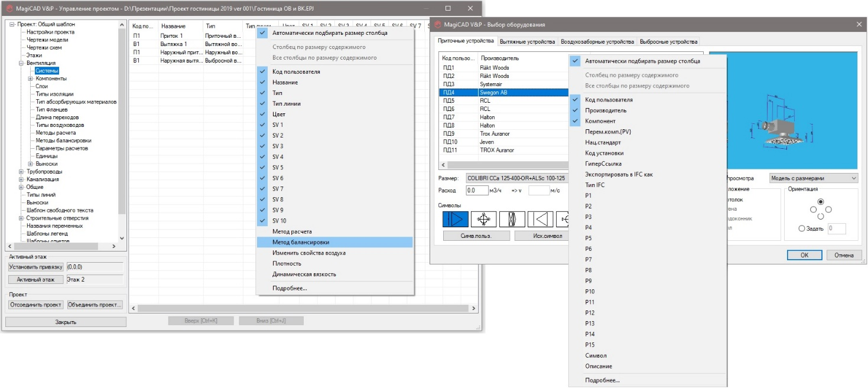Screen dimensions: 868x389
Task: Click the 'Отмена' button
Action: pos(844,255)
